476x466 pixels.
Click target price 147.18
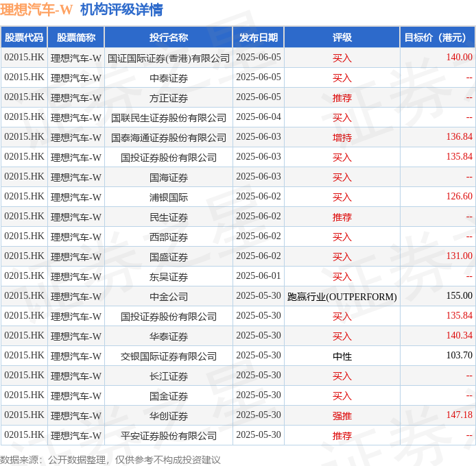[x=459, y=415]
